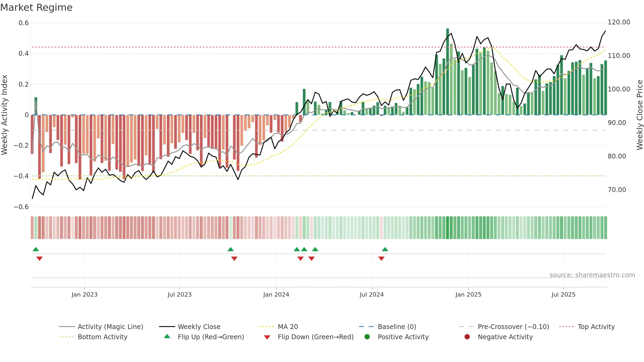Click Jul 2025 x-axis label
The height and width of the screenshot is (362, 644).
(563, 294)
